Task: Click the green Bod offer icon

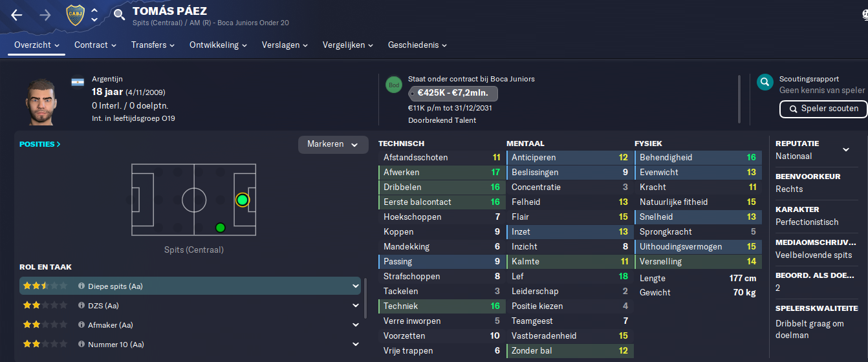Action: [393, 85]
